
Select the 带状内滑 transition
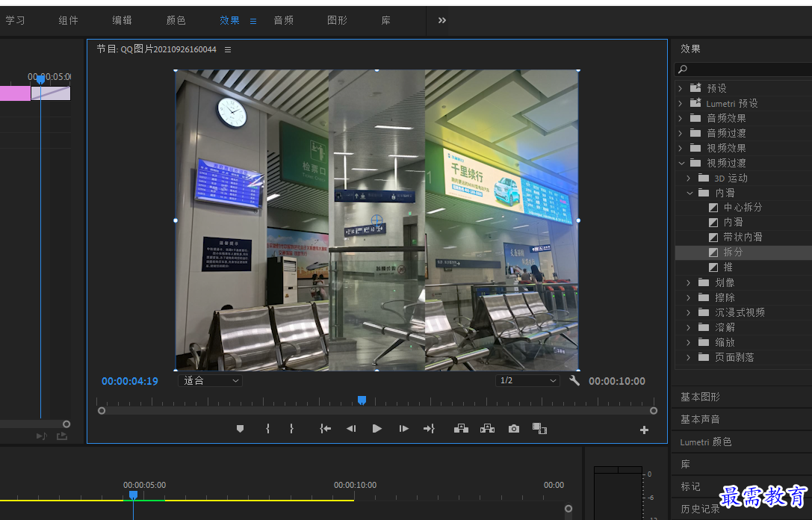tap(743, 237)
